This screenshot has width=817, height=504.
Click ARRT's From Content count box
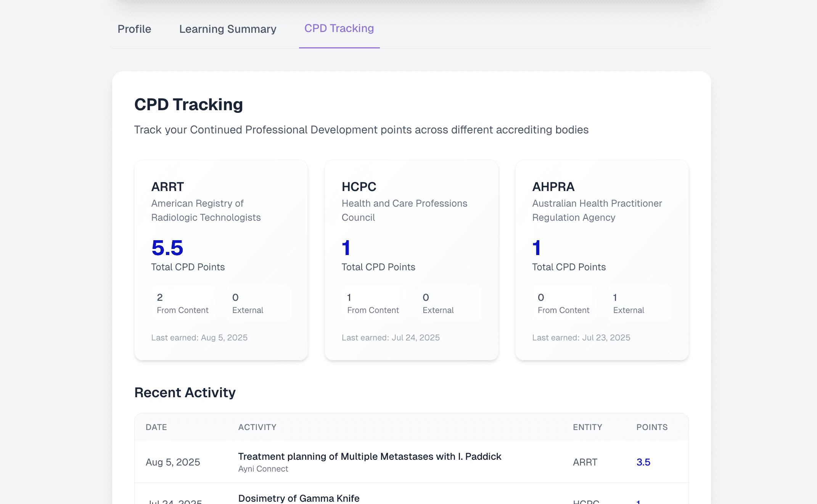click(x=183, y=303)
